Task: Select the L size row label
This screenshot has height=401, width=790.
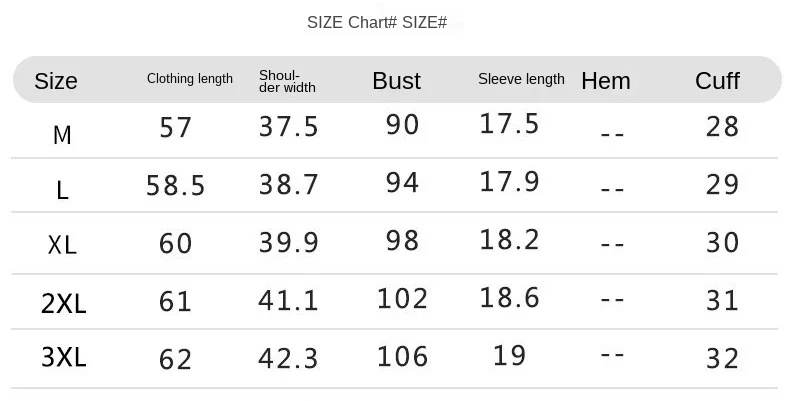Action: click(62, 190)
